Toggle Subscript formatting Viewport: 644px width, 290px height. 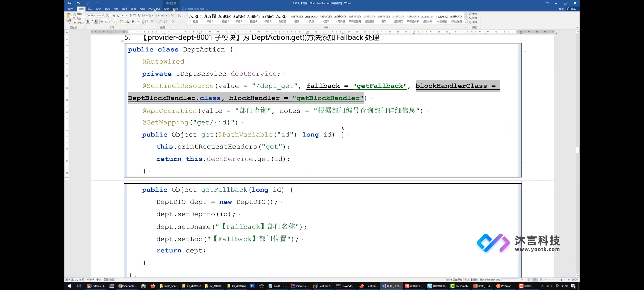coord(106,21)
